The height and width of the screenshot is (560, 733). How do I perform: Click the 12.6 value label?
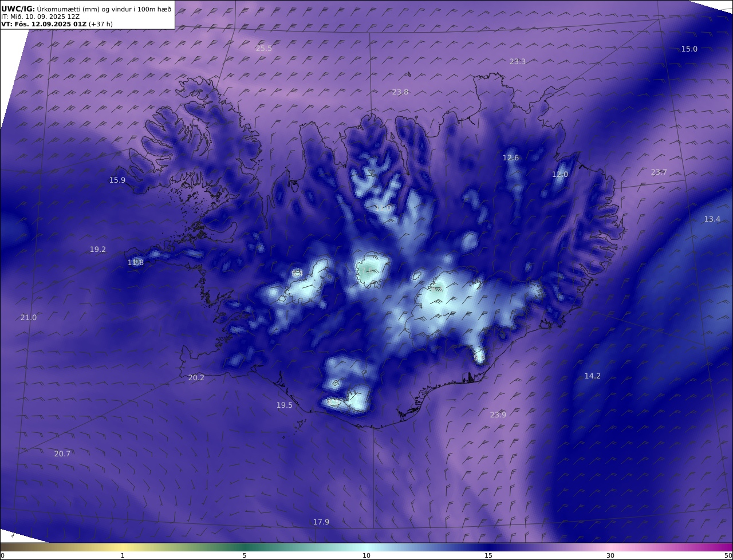(x=511, y=158)
